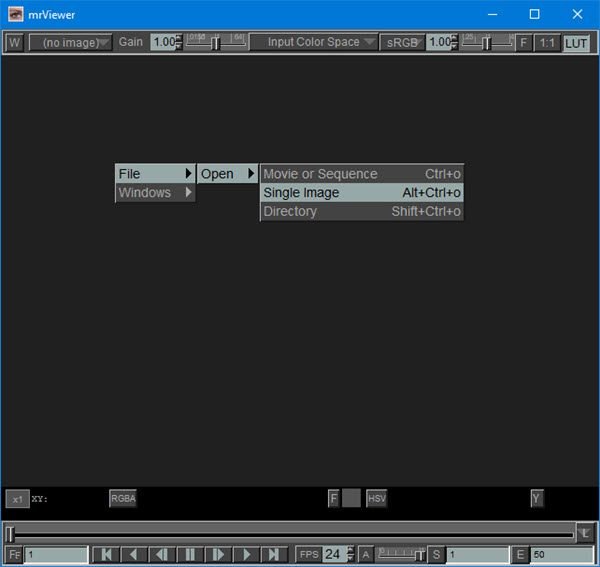Click the mrViewer eye app icon
600x567 pixels.
point(16,14)
